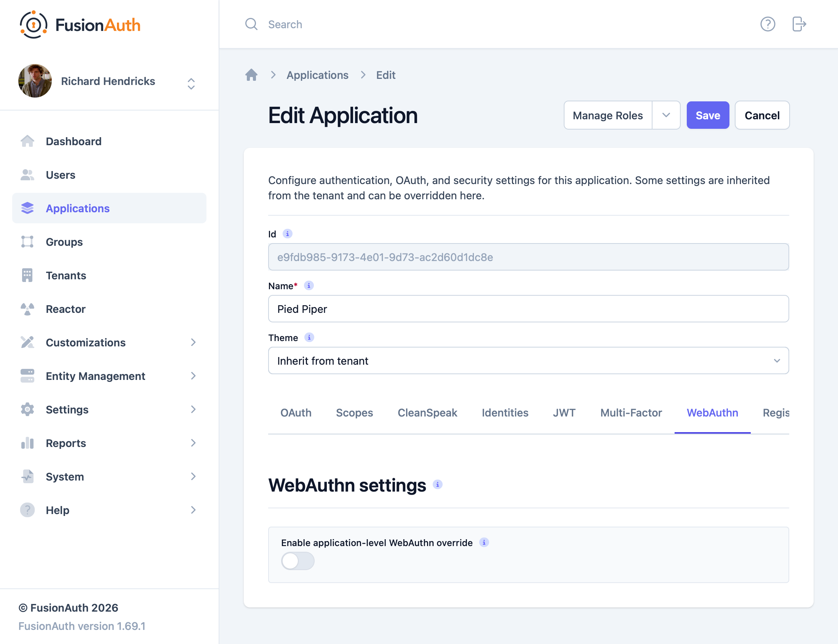The image size is (838, 644).
Task: Click Richard Hendricks avatar photo
Action: tap(35, 81)
